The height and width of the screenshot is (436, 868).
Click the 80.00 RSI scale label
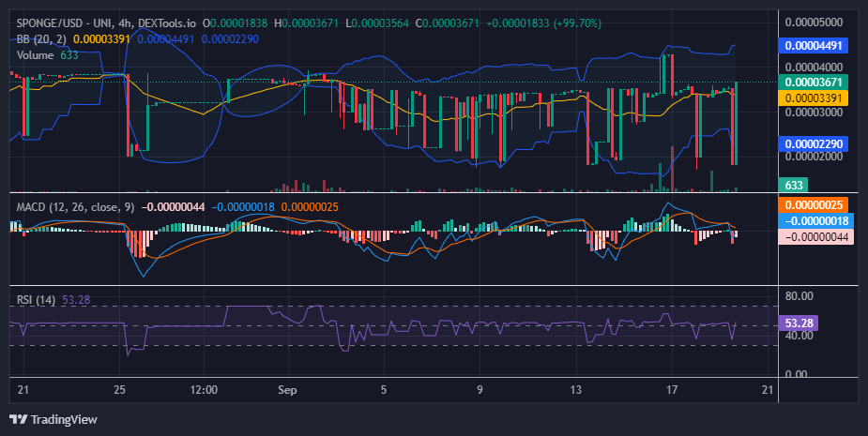(x=799, y=296)
